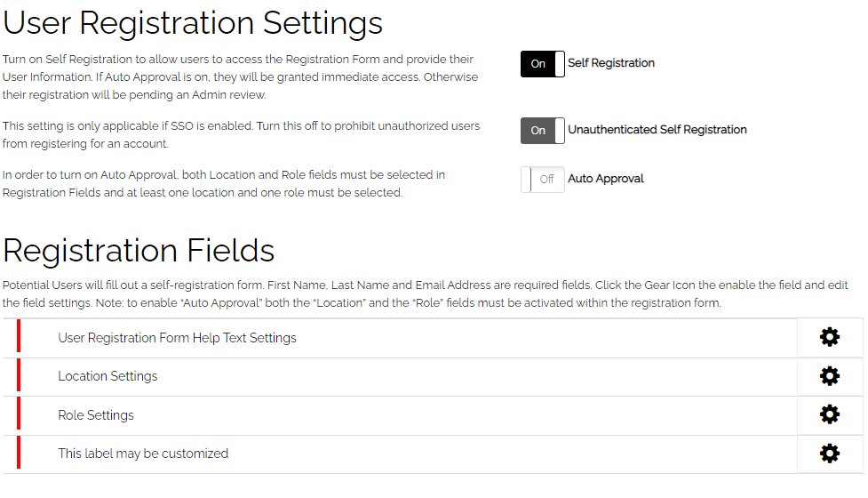Screen dimensions: 868x498
Task: Toggle Unauthenticated Self Registration switch
Action: point(543,130)
